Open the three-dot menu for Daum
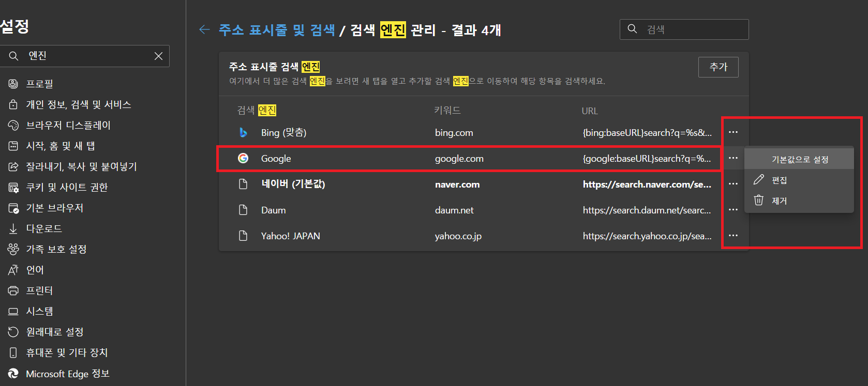Image resolution: width=868 pixels, height=386 pixels. [x=733, y=210]
